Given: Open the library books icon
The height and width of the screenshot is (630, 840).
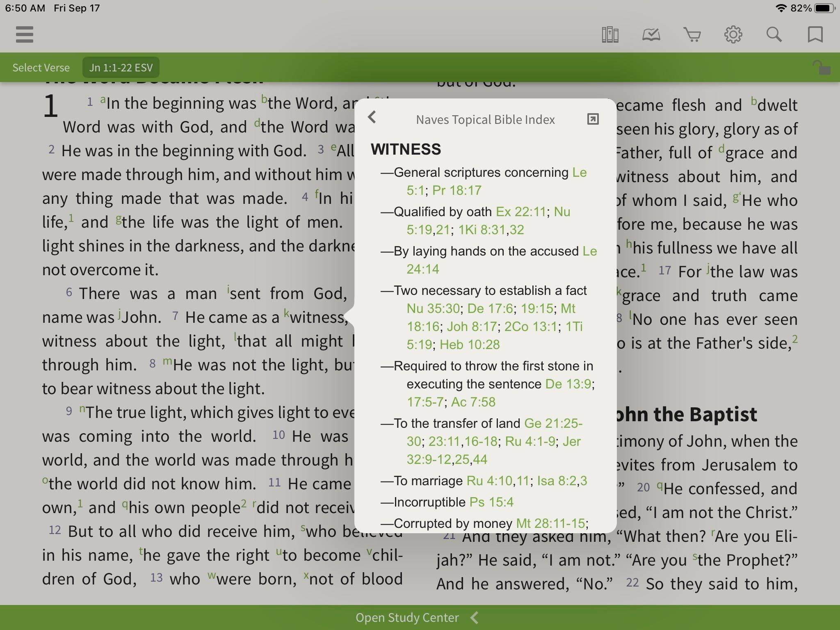Looking at the screenshot, I should 610,34.
